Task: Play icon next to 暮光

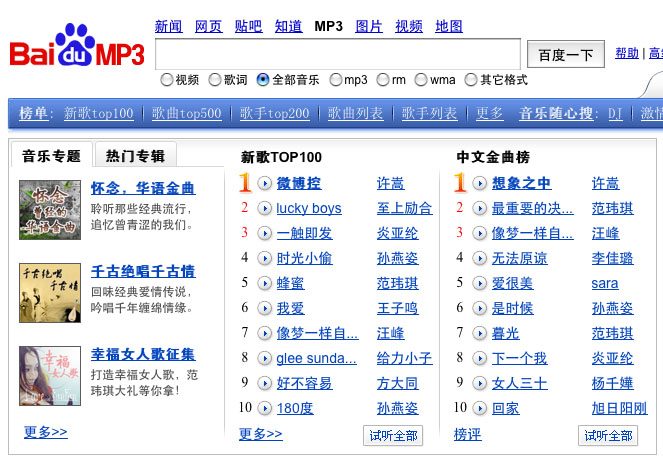Action: [479, 334]
